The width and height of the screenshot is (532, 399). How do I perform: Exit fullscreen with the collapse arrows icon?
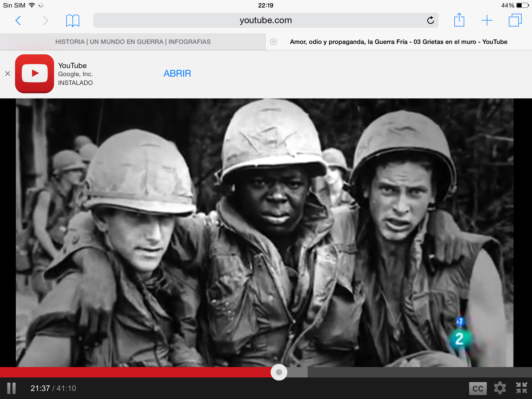(522, 388)
